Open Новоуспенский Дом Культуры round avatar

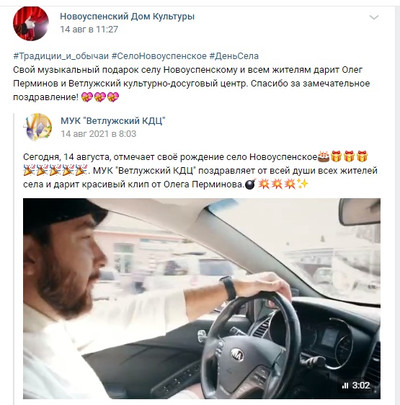[31, 23]
